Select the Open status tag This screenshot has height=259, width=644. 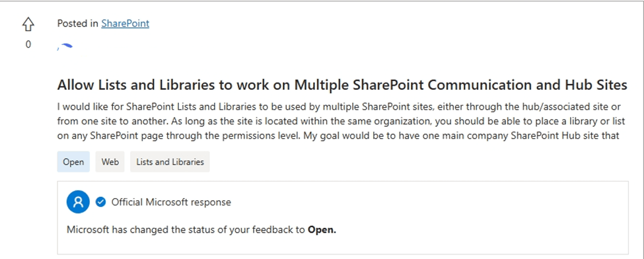(73, 162)
